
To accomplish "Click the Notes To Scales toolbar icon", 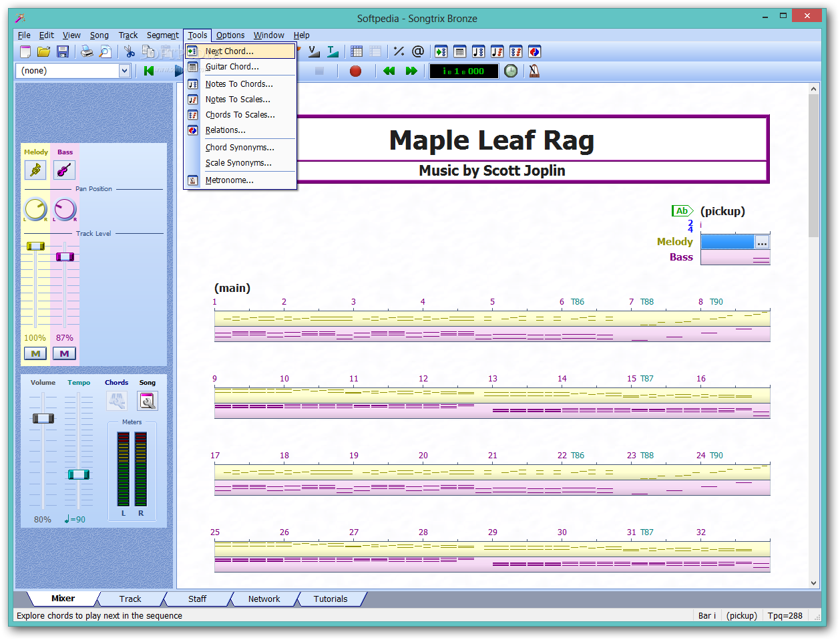I will [497, 51].
